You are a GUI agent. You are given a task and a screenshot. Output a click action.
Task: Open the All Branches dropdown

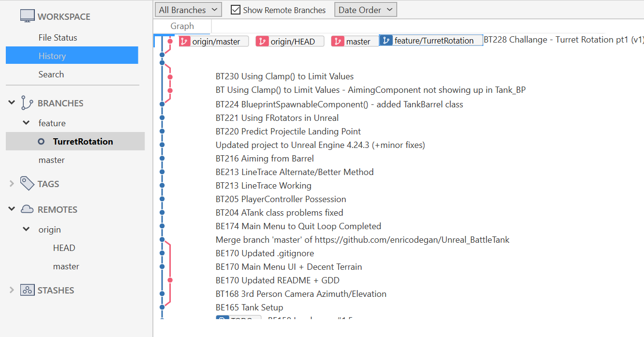[x=189, y=10]
